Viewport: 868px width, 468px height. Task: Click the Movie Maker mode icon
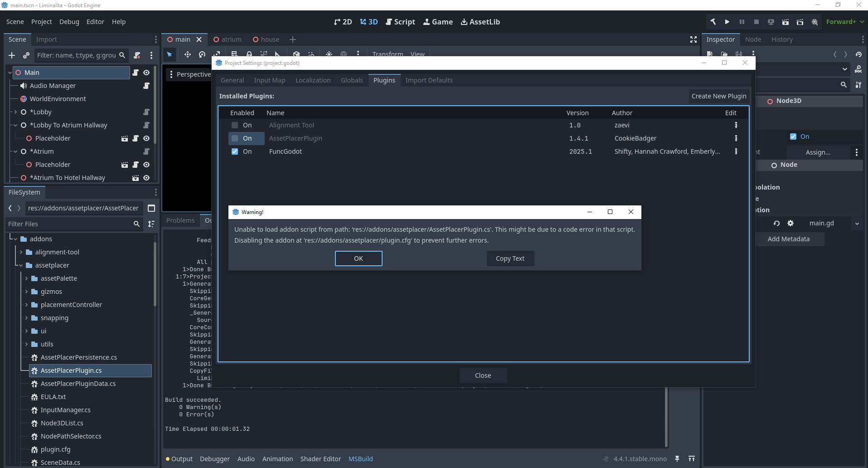pos(815,22)
